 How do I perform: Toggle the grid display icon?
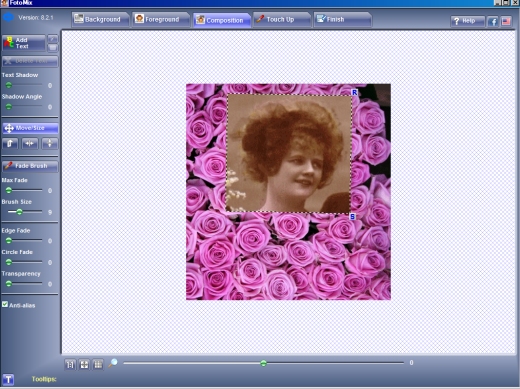pyautogui.click(x=98, y=365)
